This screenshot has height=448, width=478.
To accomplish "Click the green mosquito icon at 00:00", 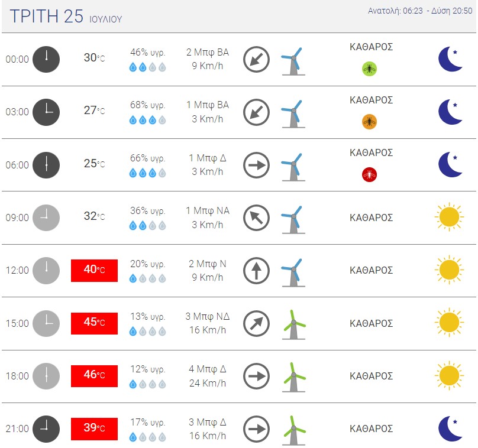I will (x=369, y=69).
